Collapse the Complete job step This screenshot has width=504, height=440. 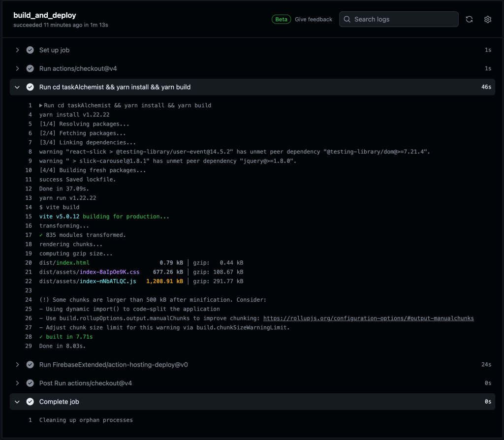point(17,402)
